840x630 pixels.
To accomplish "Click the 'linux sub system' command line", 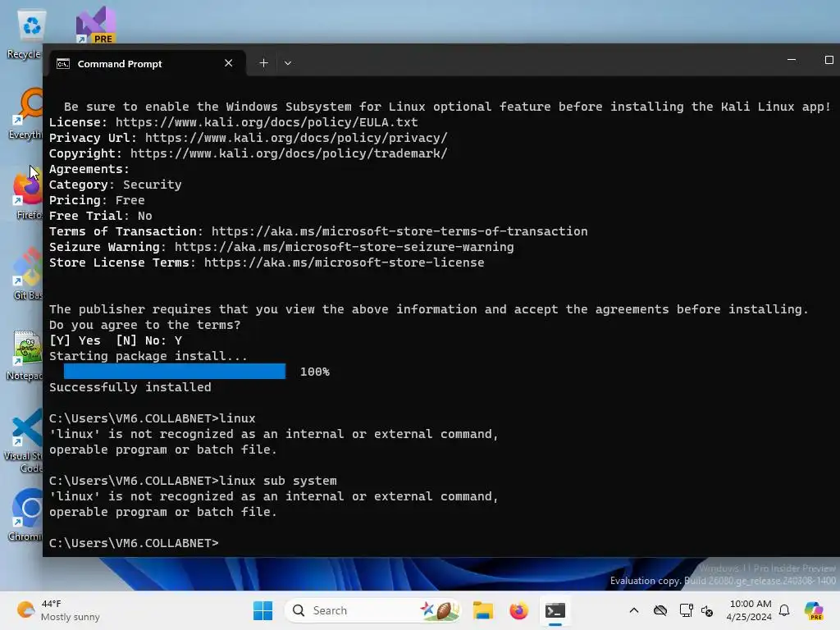I will [193, 481].
